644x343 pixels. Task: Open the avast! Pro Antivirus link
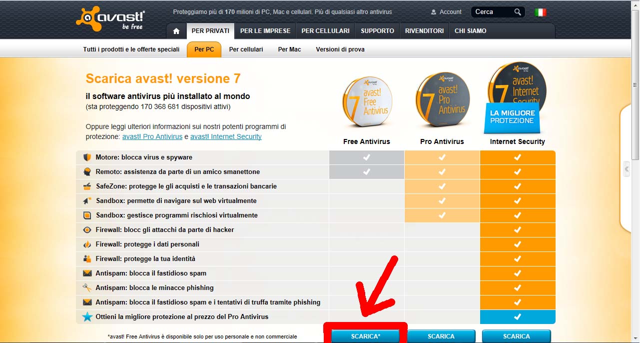pyautogui.click(x=152, y=136)
